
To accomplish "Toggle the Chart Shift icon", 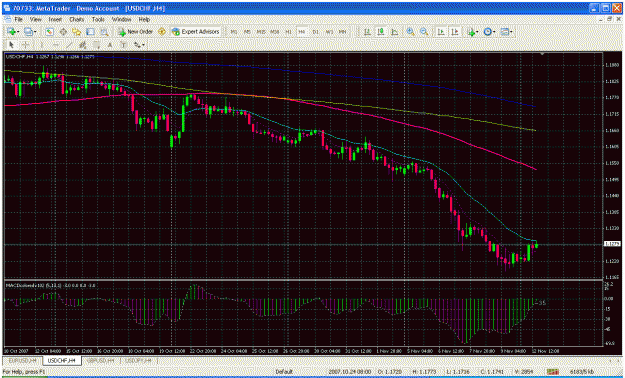I will (454, 32).
